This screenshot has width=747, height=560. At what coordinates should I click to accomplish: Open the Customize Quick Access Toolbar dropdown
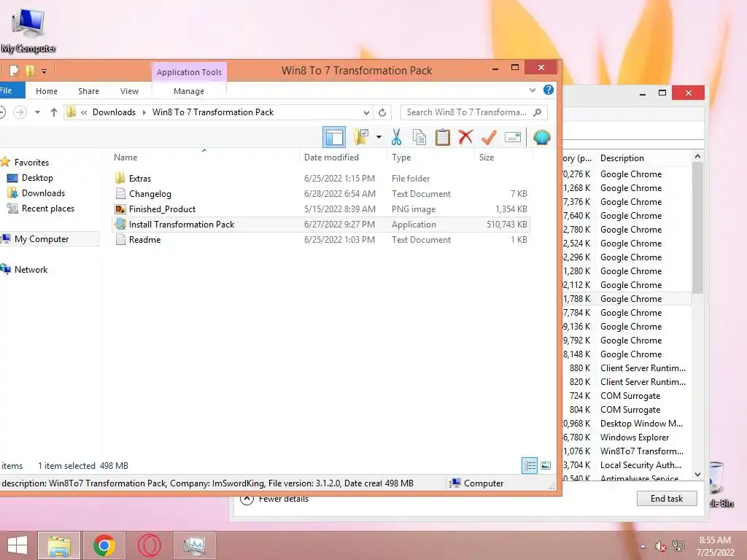point(44,71)
